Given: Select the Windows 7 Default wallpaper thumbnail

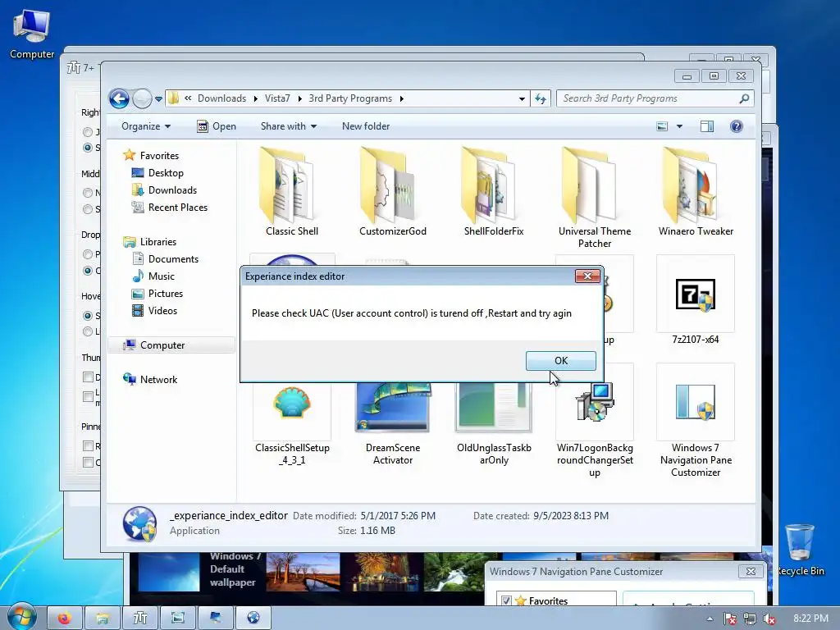Looking at the screenshot, I should point(169,571).
